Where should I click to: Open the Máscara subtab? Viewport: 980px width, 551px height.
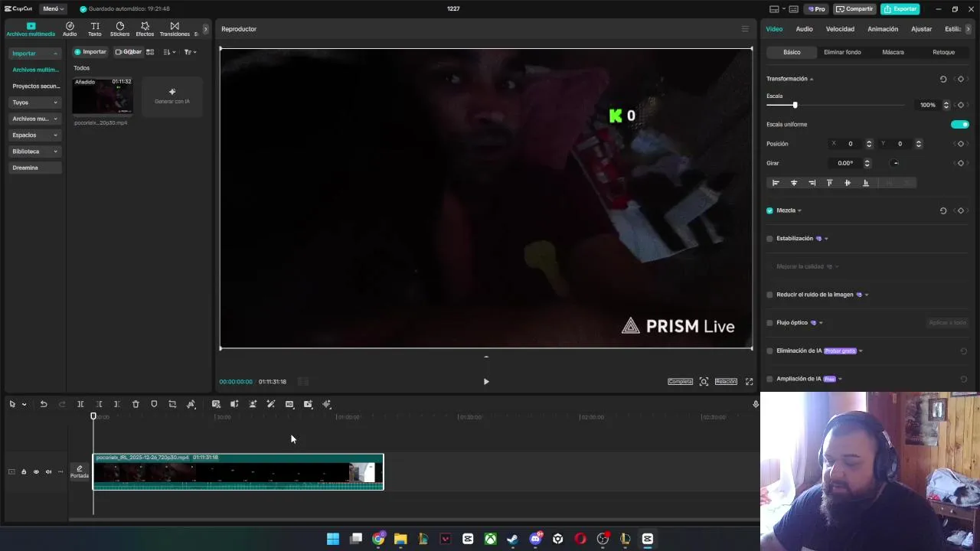pyautogui.click(x=893, y=52)
